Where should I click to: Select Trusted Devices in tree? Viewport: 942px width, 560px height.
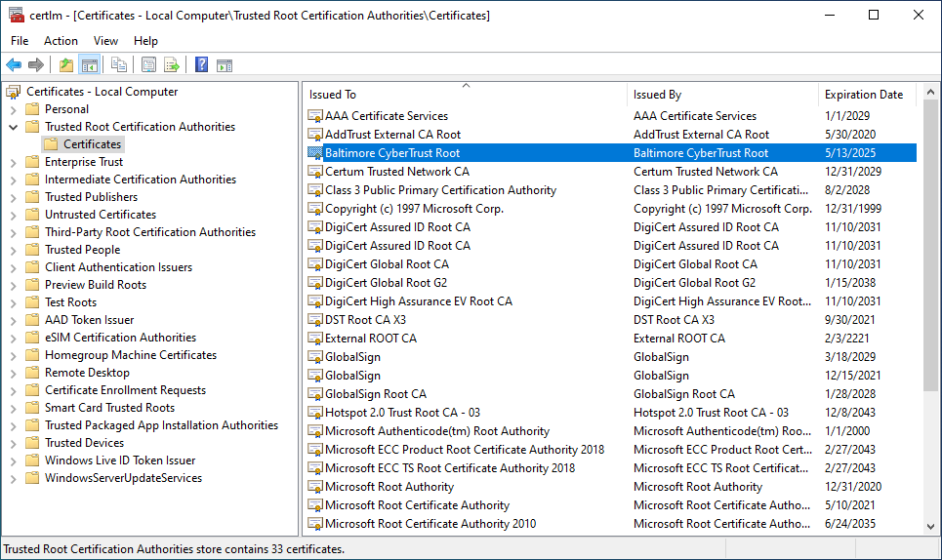(84, 442)
